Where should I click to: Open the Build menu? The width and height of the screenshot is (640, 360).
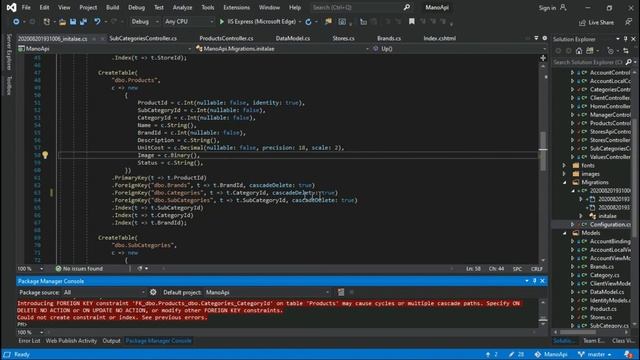tap(112, 7)
